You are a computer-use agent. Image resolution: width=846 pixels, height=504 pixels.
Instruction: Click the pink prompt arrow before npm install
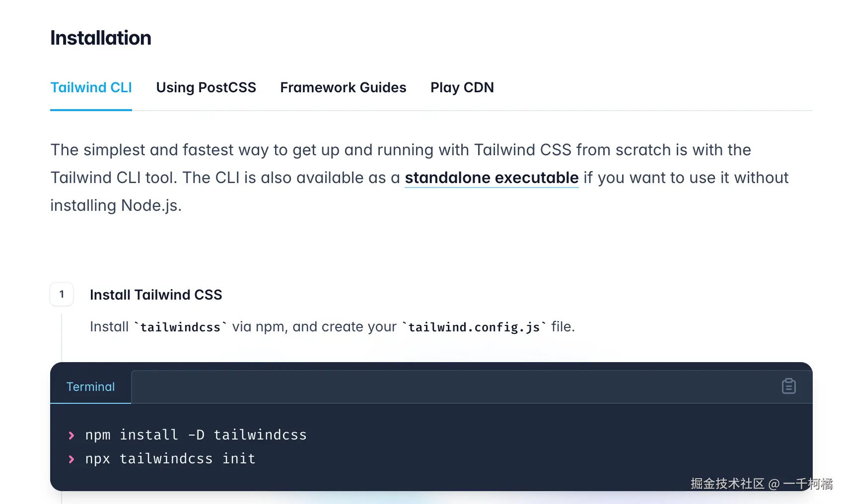[x=71, y=435]
